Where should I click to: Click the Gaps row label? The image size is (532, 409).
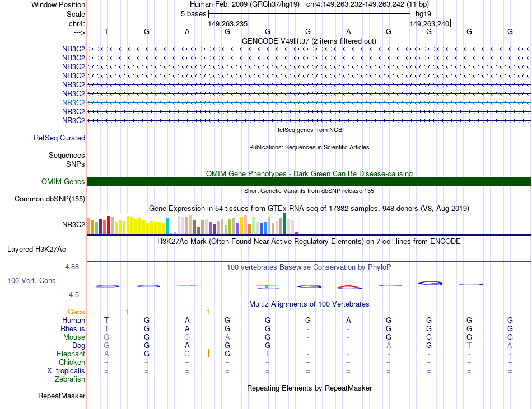click(x=76, y=312)
